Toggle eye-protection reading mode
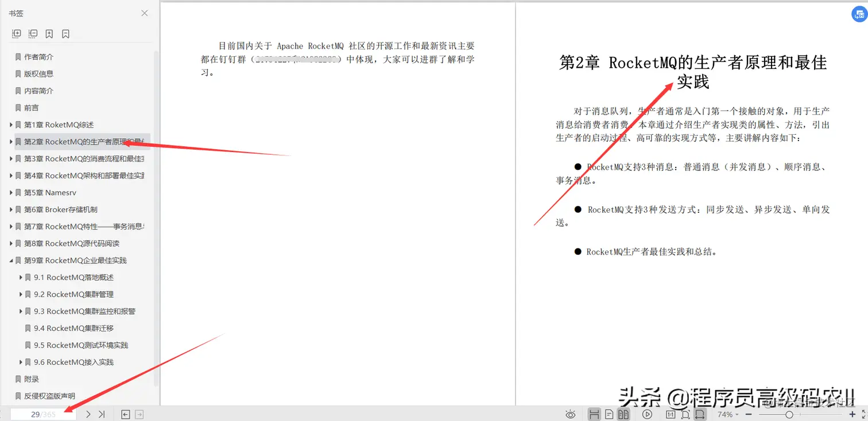Image resolution: width=868 pixels, height=421 pixels. pyautogui.click(x=571, y=414)
